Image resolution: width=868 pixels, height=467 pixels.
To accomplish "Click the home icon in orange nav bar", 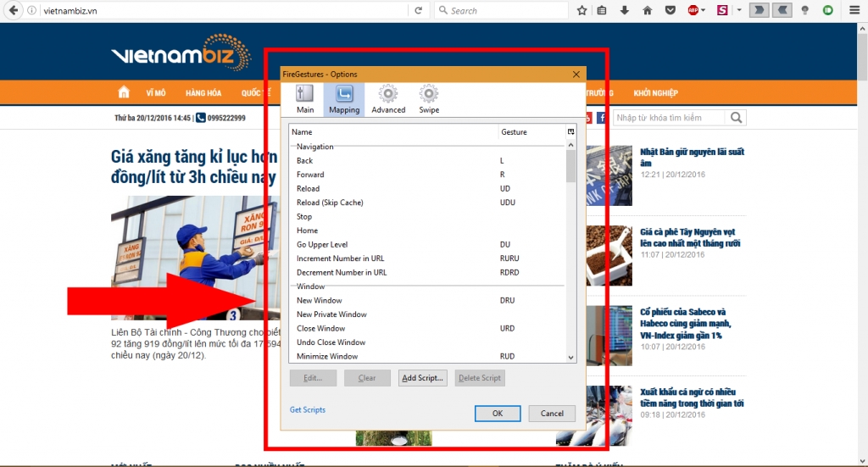I will (124, 92).
